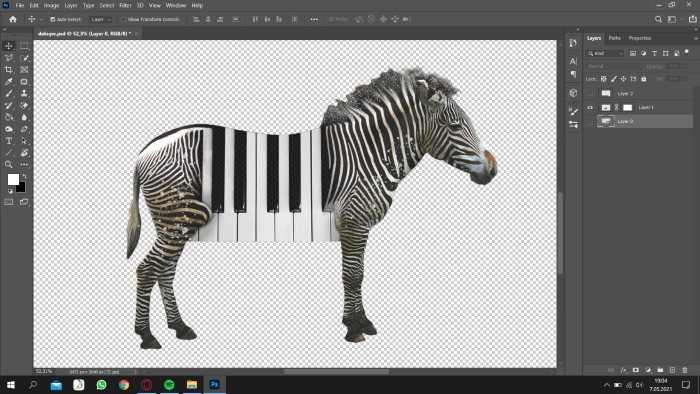Select the Paint Bucket tool
The height and width of the screenshot is (394, 700).
8,117
